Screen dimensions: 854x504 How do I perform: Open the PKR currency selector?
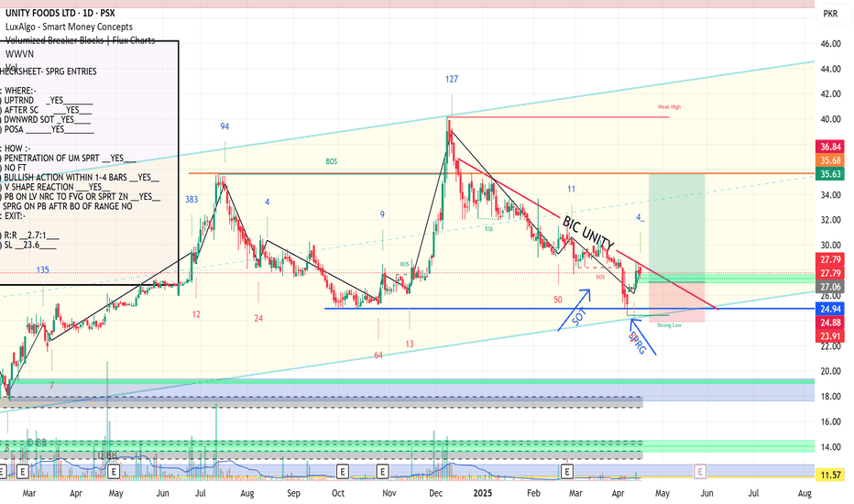click(830, 14)
